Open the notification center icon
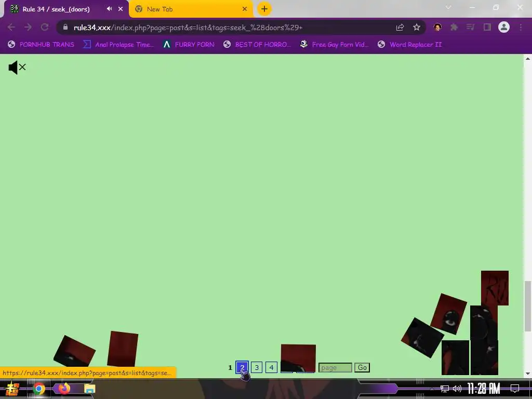532x399 pixels. (515, 389)
